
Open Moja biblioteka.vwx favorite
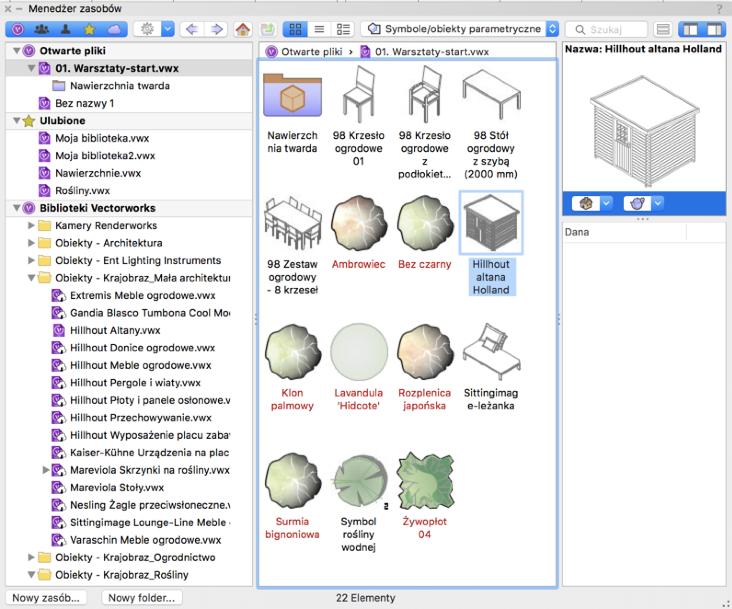click(x=93, y=138)
